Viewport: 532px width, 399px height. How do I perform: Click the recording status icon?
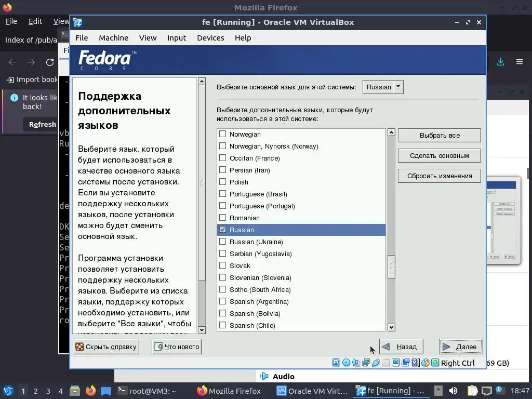coord(405,362)
